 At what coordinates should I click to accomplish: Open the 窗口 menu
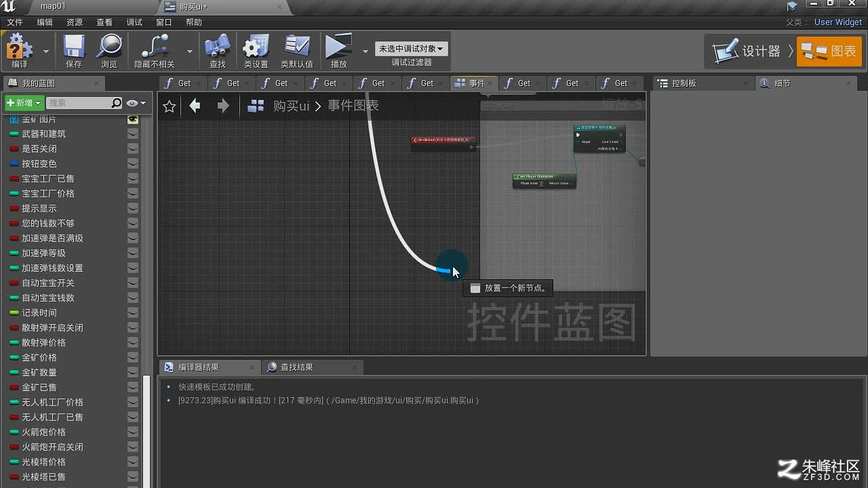point(164,22)
